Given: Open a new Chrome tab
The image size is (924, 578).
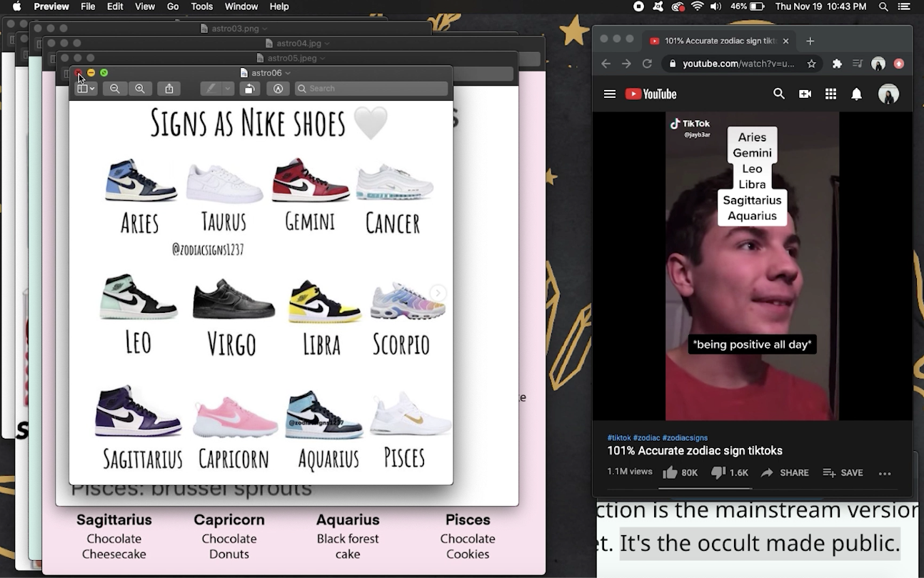Looking at the screenshot, I should [810, 41].
